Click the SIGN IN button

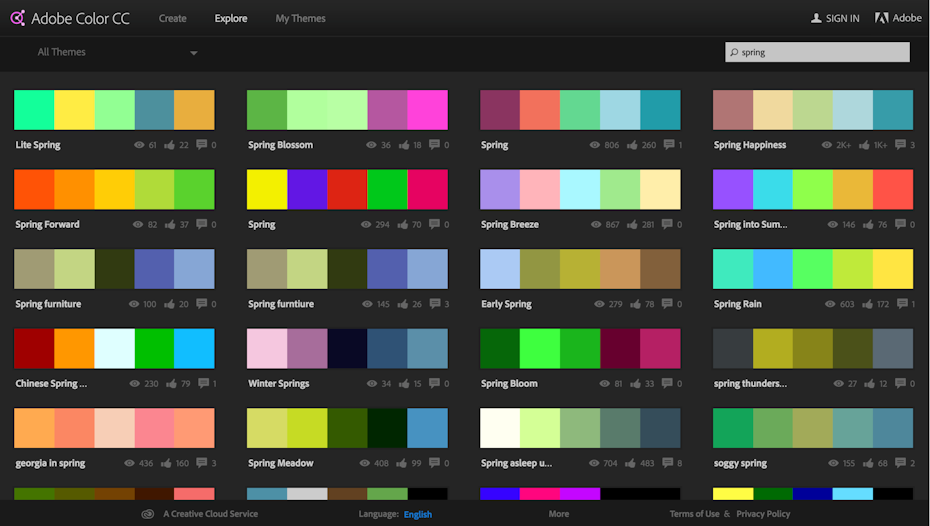(834, 18)
